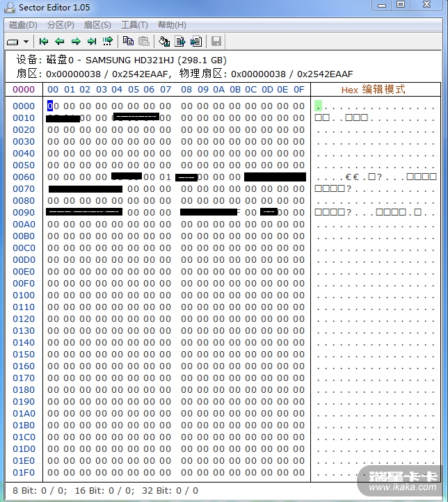Go to first sector arrow icon
Image resolution: width=448 pixels, height=502 pixels.
(x=44, y=41)
